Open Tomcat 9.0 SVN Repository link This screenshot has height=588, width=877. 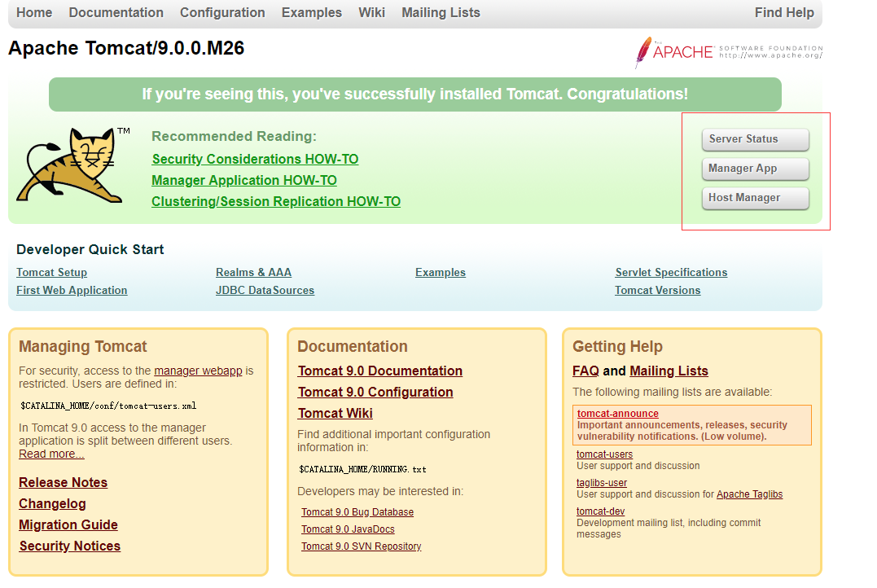[362, 546]
